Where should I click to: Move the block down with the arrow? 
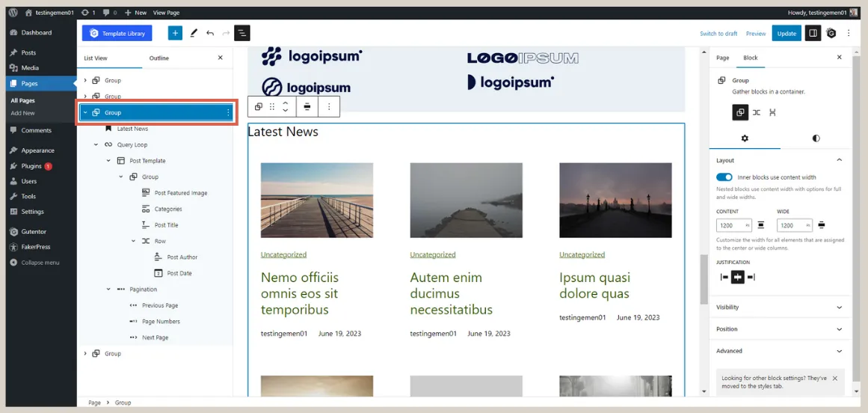[285, 111]
